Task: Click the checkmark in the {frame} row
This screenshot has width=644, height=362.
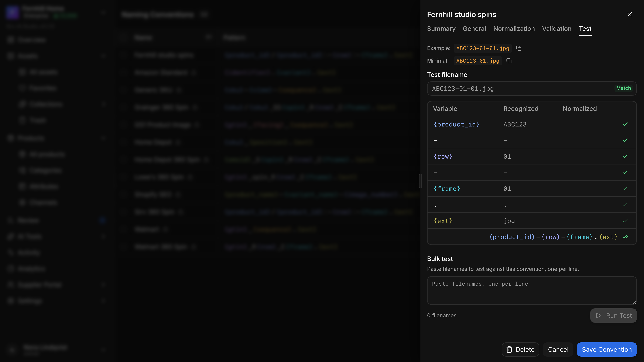Action: point(625,189)
